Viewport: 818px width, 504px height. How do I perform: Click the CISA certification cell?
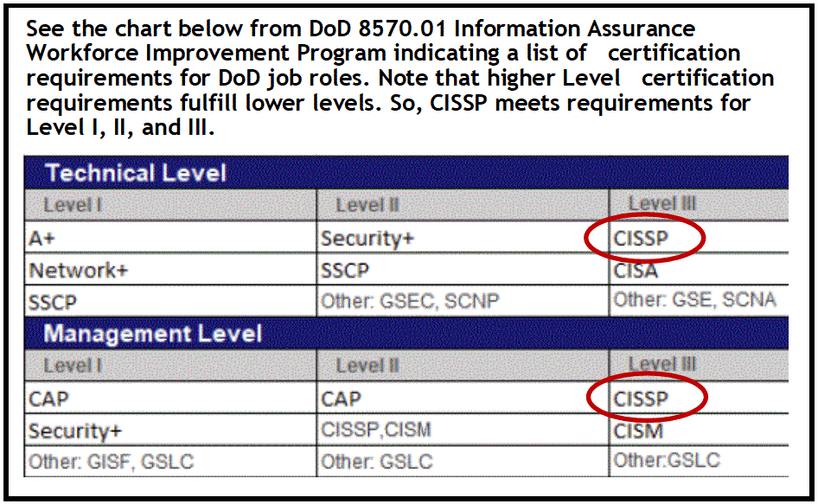tap(699, 271)
